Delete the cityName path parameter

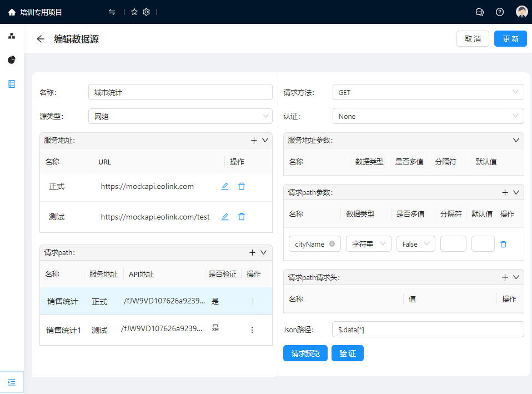pyautogui.click(x=504, y=244)
